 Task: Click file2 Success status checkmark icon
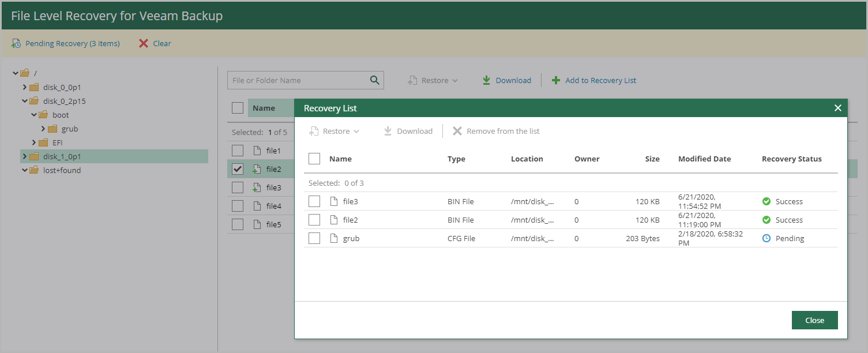[766, 220]
